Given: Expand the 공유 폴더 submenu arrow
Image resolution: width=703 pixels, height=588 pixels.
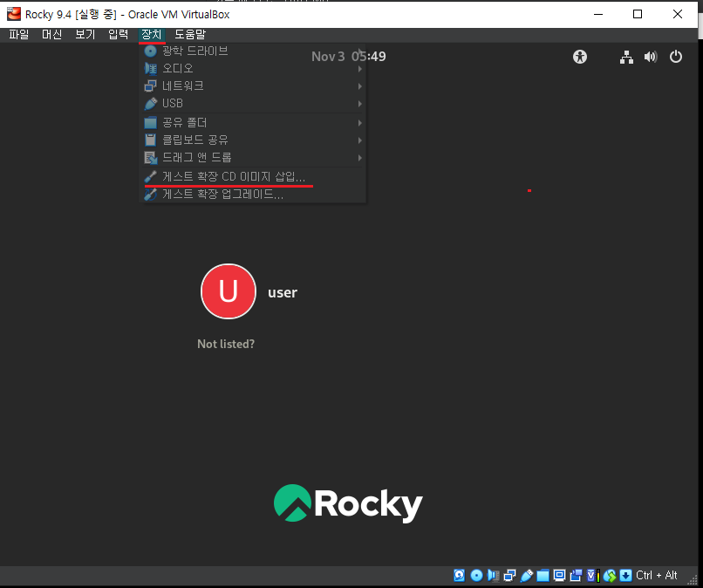Looking at the screenshot, I should [360, 123].
